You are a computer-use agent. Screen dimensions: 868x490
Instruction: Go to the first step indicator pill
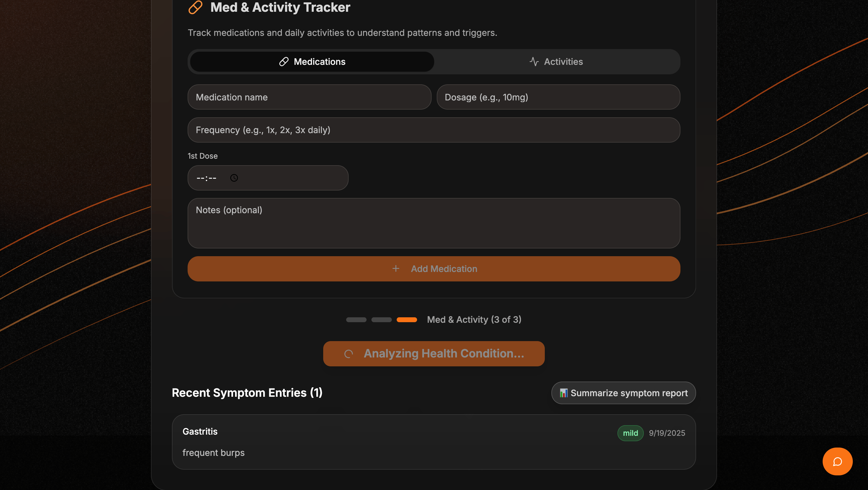coord(356,320)
